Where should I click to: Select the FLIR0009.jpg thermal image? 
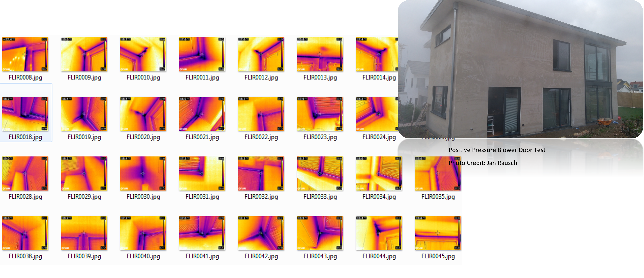click(x=84, y=54)
